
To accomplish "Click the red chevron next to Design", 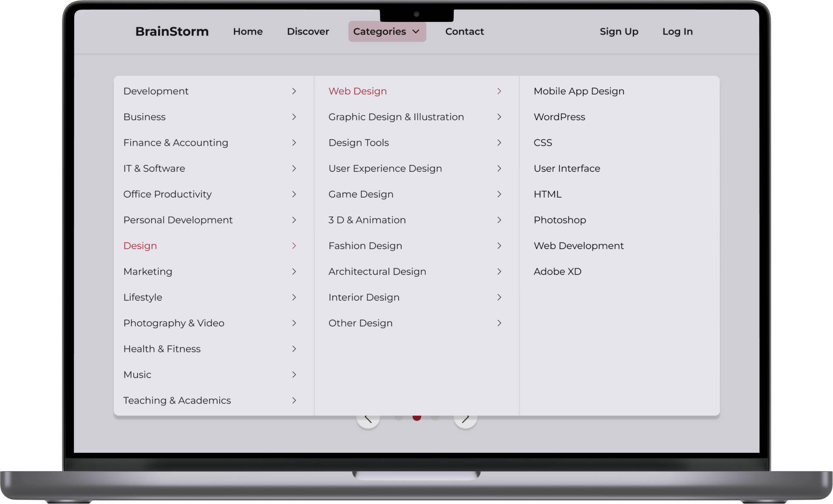I will point(294,246).
